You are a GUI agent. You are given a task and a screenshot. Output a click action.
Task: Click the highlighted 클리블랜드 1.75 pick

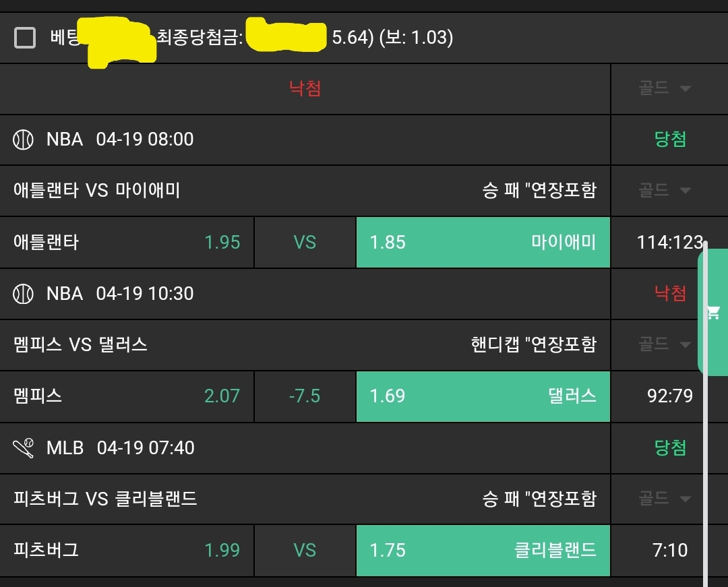pyautogui.click(x=483, y=550)
